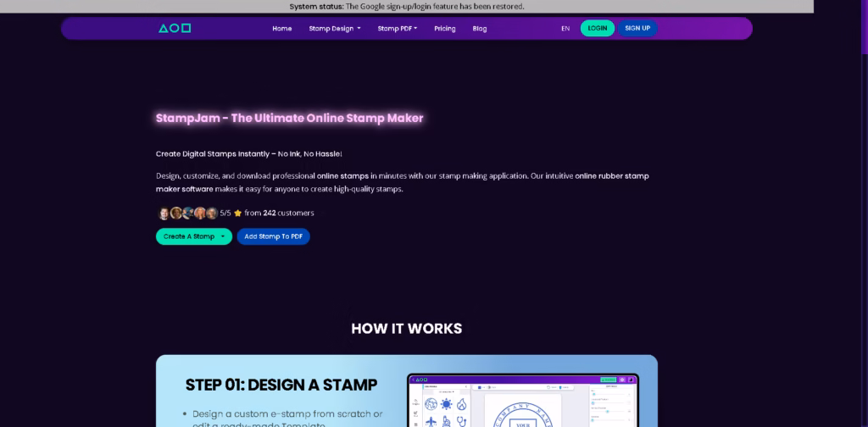Click the "242 customers" rating text
The image size is (868, 427).
tap(288, 213)
